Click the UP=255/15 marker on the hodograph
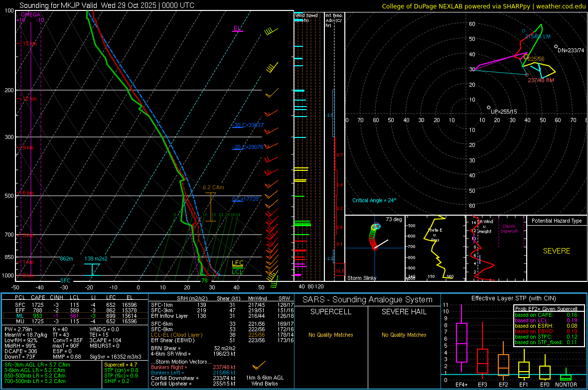The height and width of the screenshot is (390, 588). coord(489,108)
